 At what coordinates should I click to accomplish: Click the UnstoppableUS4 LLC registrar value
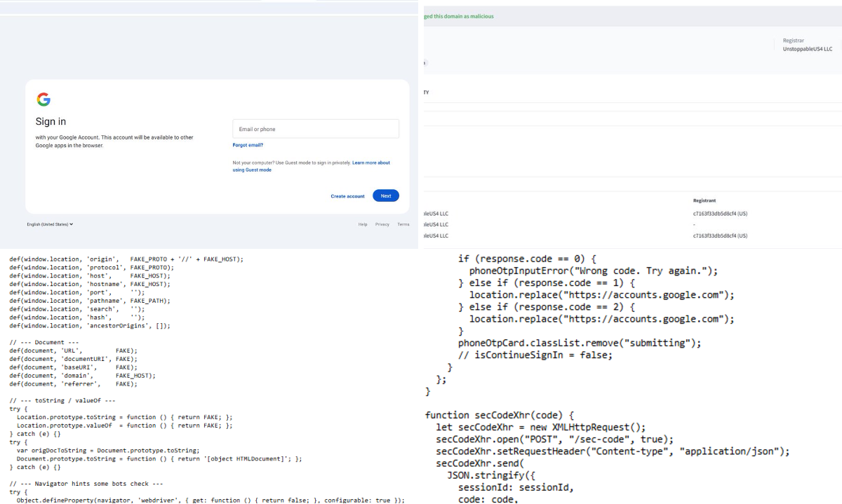(x=808, y=49)
